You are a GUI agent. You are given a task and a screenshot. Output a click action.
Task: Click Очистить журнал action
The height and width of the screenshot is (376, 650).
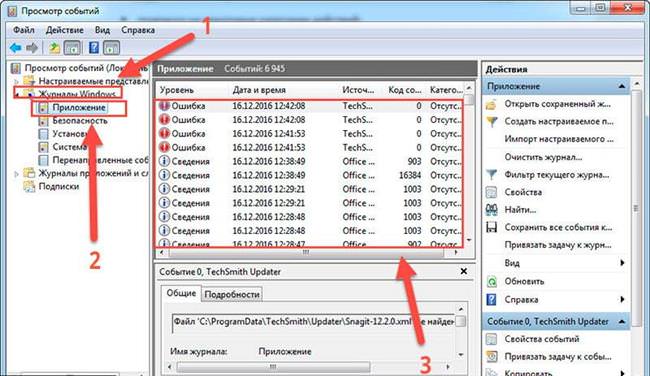(543, 158)
